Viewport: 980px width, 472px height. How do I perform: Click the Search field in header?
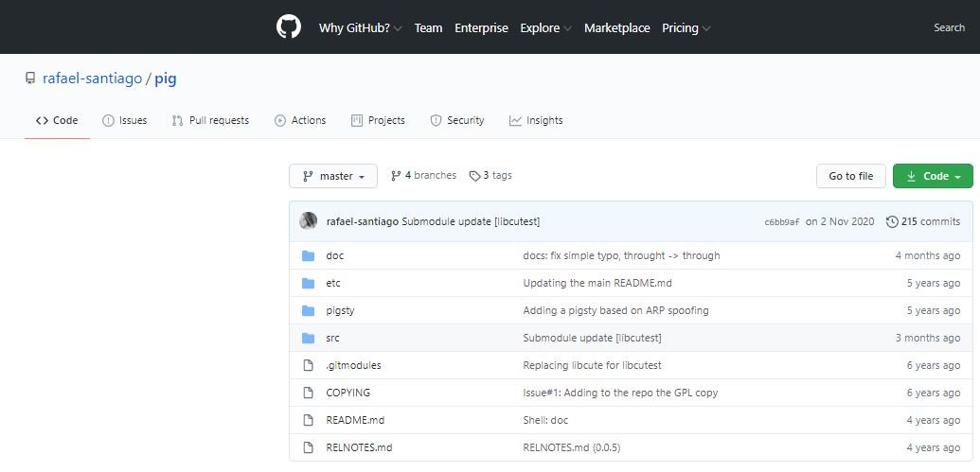click(x=949, y=27)
